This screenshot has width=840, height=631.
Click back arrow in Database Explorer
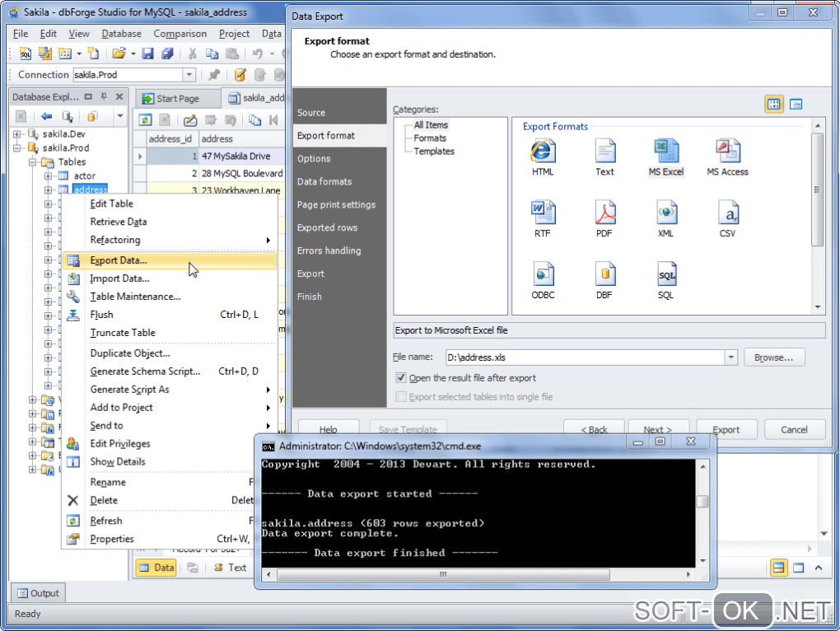pos(47,116)
